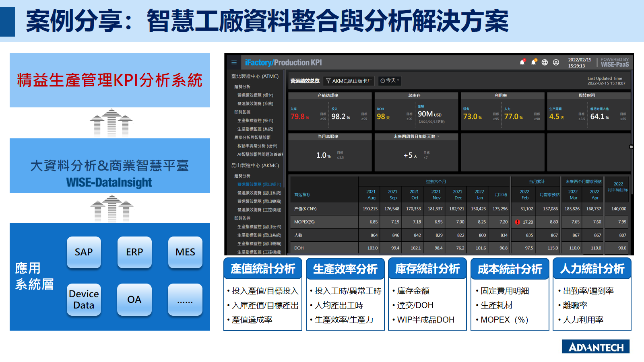Click the 90M USD inventory amount
This screenshot has width=644, height=362.
tap(429, 114)
